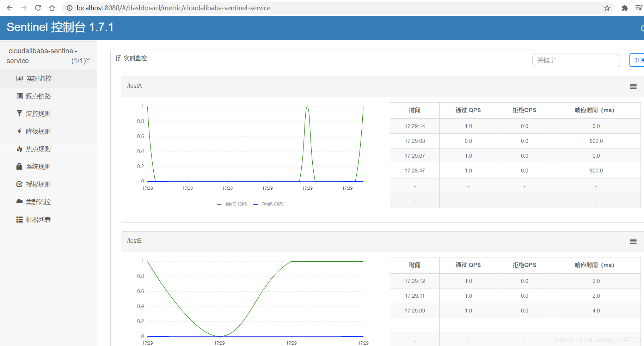View site information icon in address bar

click(x=70, y=8)
